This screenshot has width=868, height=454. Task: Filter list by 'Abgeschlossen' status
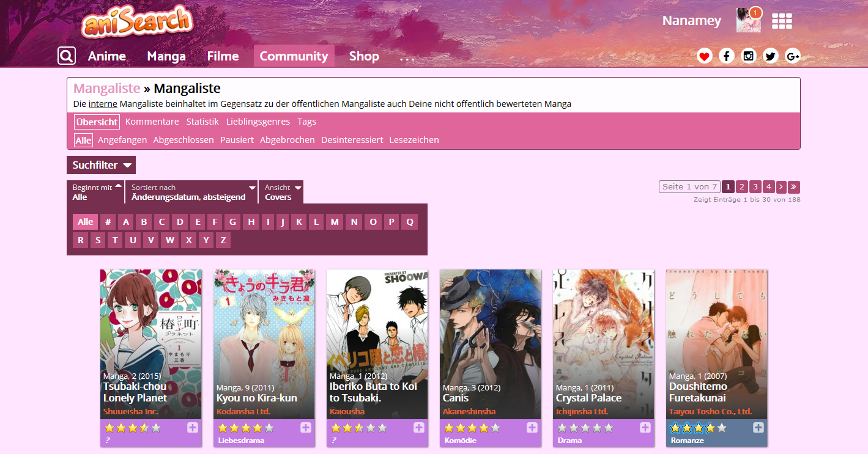coord(184,140)
